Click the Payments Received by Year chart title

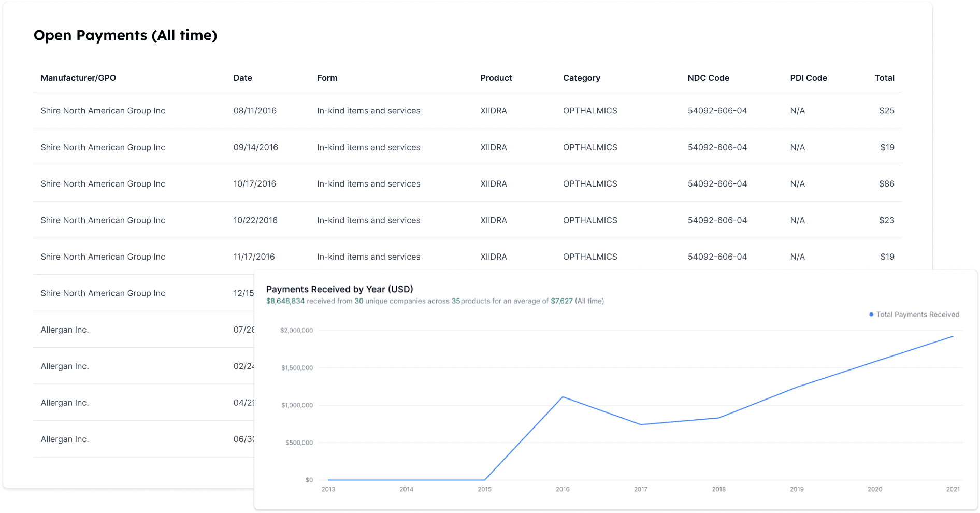click(339, 289)
